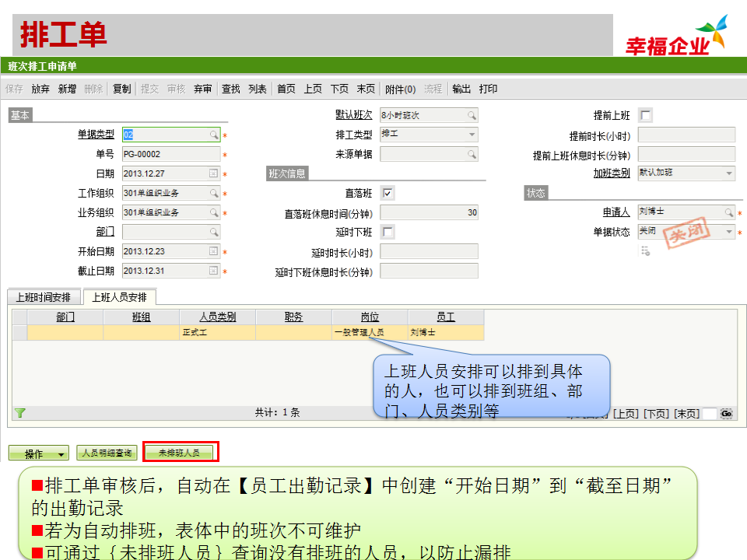Click the 未排班人员 button
This screenshot has height=560, width=747.
click(180, 453)
